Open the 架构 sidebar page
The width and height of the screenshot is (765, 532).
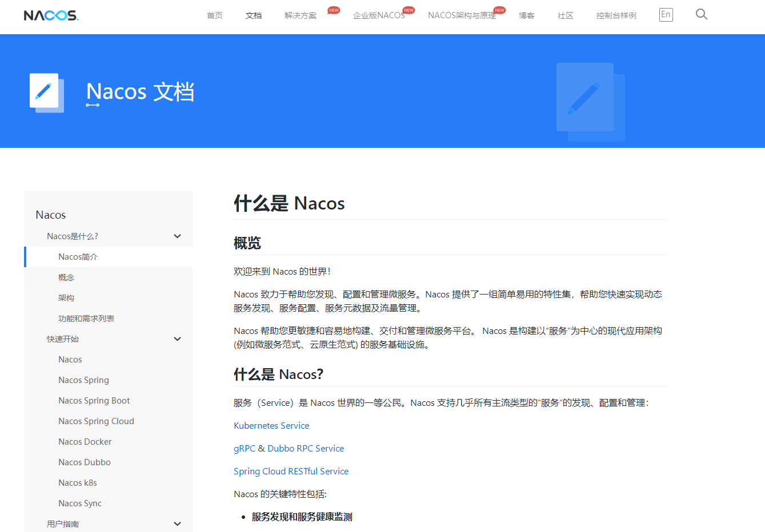[66, 298]
